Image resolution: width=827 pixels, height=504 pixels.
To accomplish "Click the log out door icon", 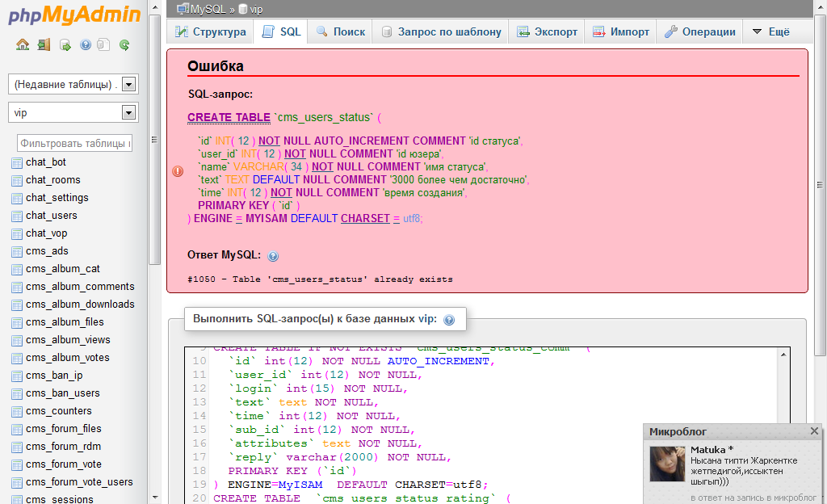I will click(x=44, y=45).
